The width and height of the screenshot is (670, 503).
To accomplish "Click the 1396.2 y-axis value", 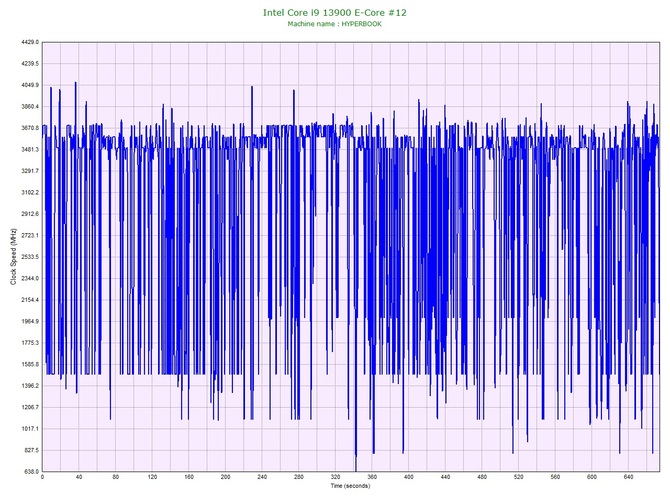I will coord(30,385).
